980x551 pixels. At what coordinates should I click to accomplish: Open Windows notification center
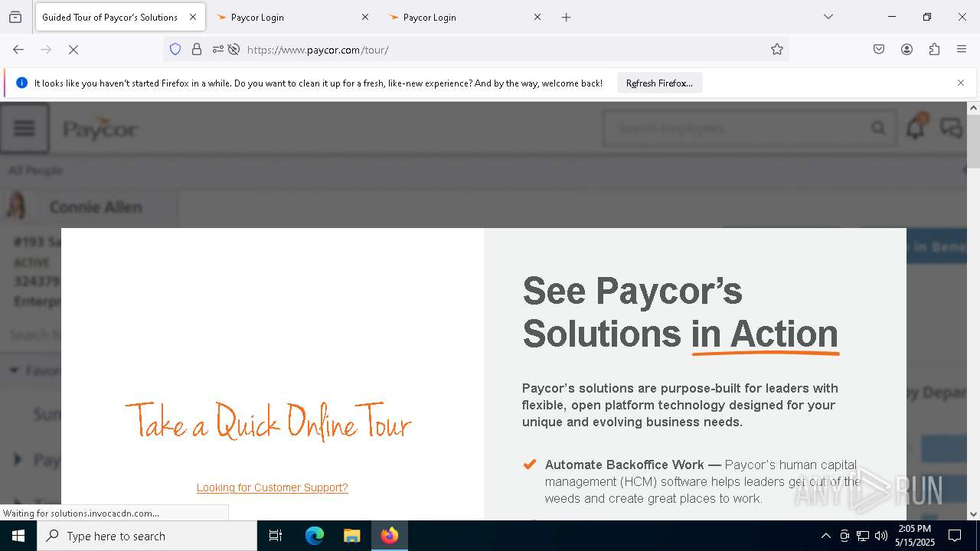point(955,536)
